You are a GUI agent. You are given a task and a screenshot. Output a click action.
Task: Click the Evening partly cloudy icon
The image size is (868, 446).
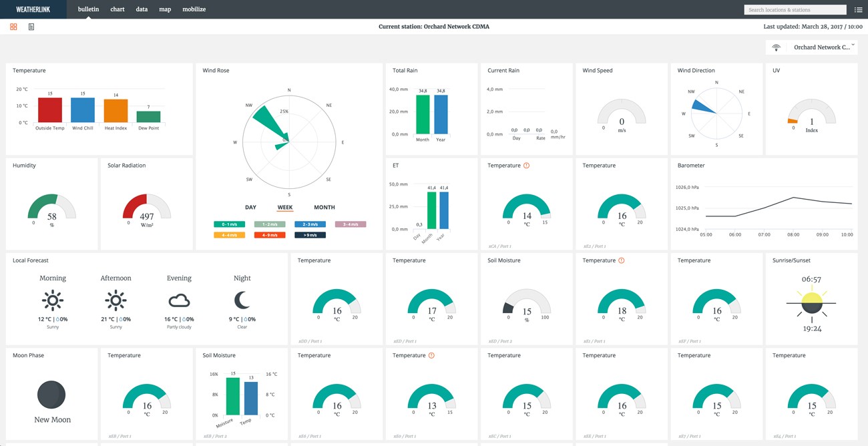(x=179, y=300)
